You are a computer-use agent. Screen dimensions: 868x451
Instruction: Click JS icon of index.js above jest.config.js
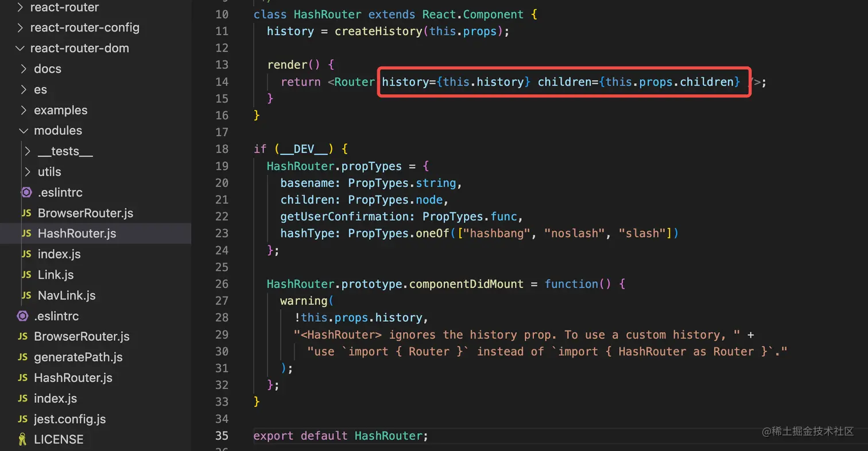[22, 398]
